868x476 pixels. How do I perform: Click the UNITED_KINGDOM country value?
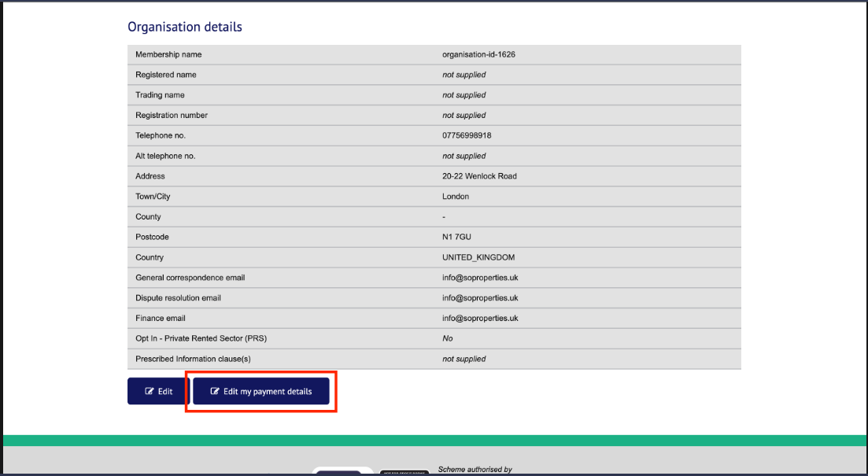pos(478,257)
